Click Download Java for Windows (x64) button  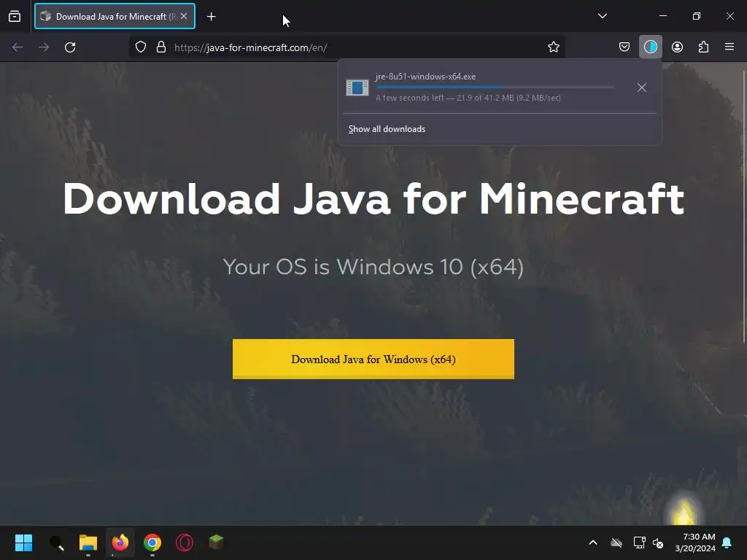pyautogui.click(x=373, y=359)
